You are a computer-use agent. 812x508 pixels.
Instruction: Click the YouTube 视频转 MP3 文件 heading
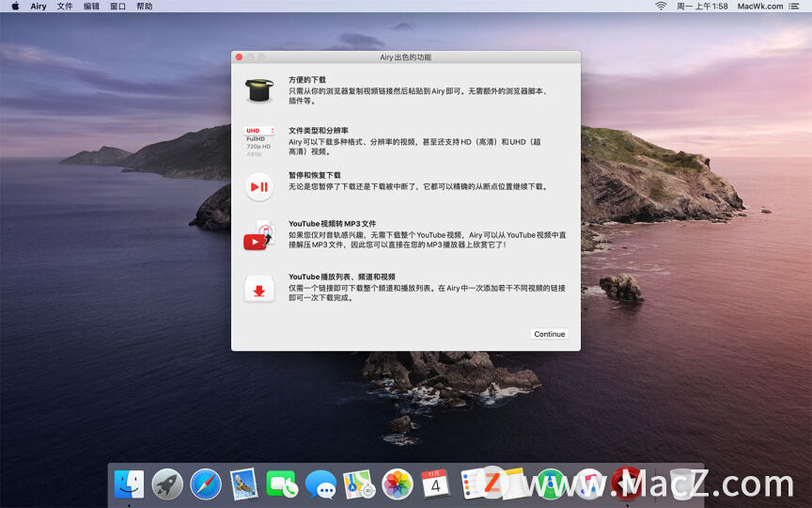[333, 224]
